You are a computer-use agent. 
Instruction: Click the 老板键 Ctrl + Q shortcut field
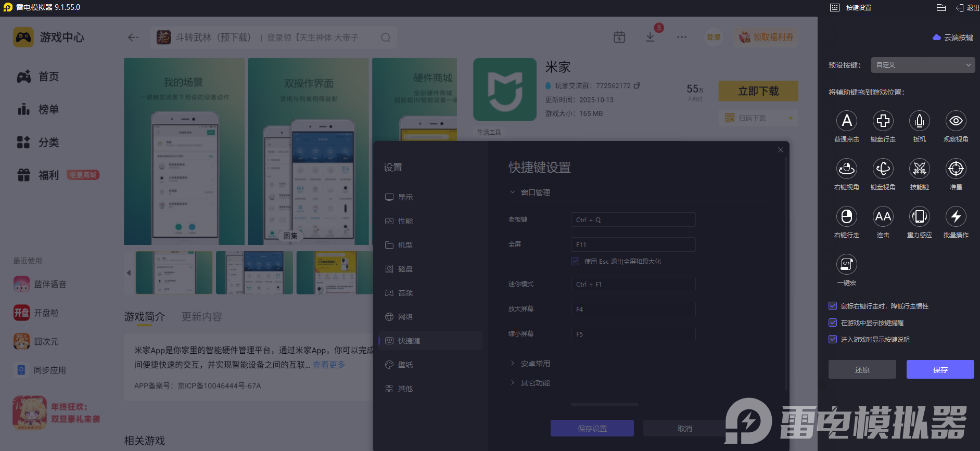633,220
